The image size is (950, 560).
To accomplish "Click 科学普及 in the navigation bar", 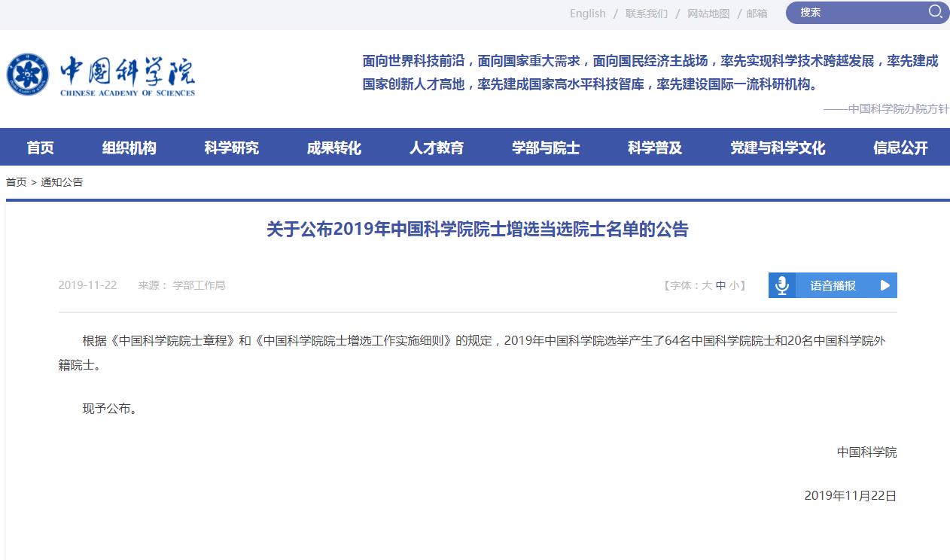I will [x=655, y=148].
